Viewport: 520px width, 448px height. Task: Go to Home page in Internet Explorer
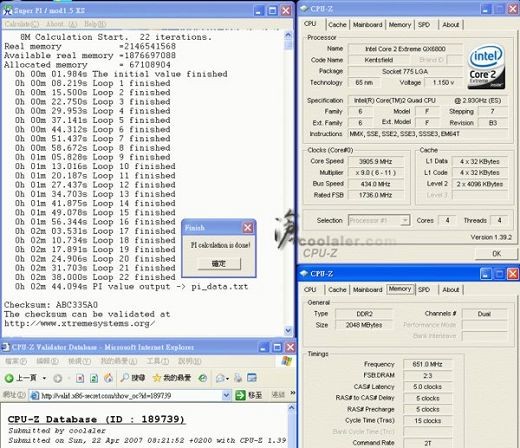pos(108,378)
